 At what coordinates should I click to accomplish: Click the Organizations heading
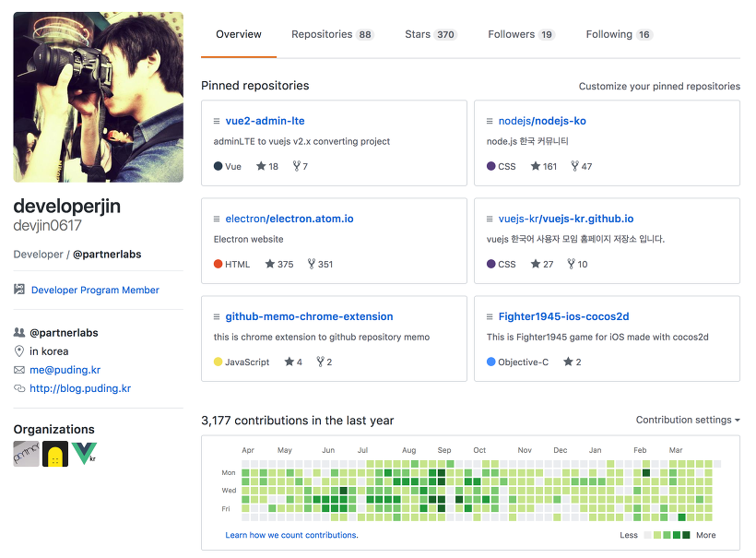54,429
